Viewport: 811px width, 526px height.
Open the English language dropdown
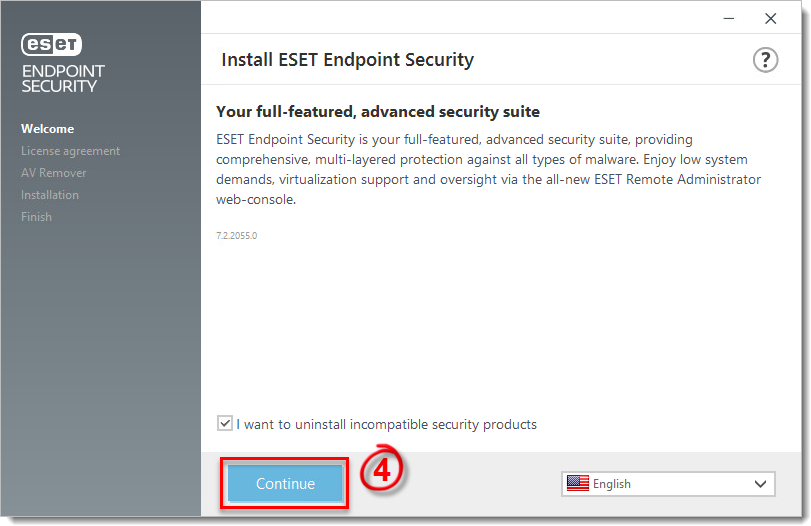pos(668,484)
